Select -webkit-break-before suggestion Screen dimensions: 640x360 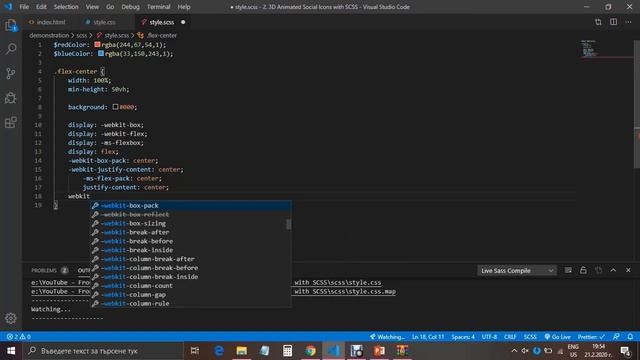(191, 241)
